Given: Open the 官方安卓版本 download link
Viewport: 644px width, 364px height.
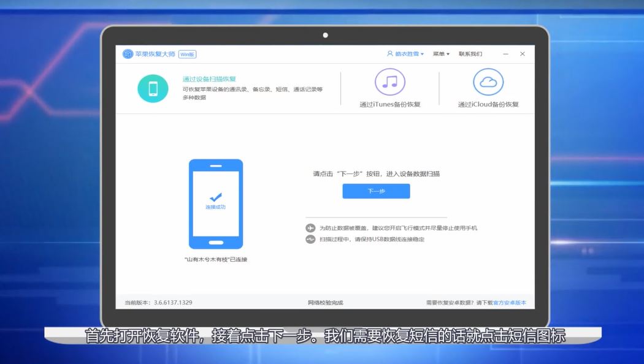Looking at the screenshot, I should (x=510, y=302).
